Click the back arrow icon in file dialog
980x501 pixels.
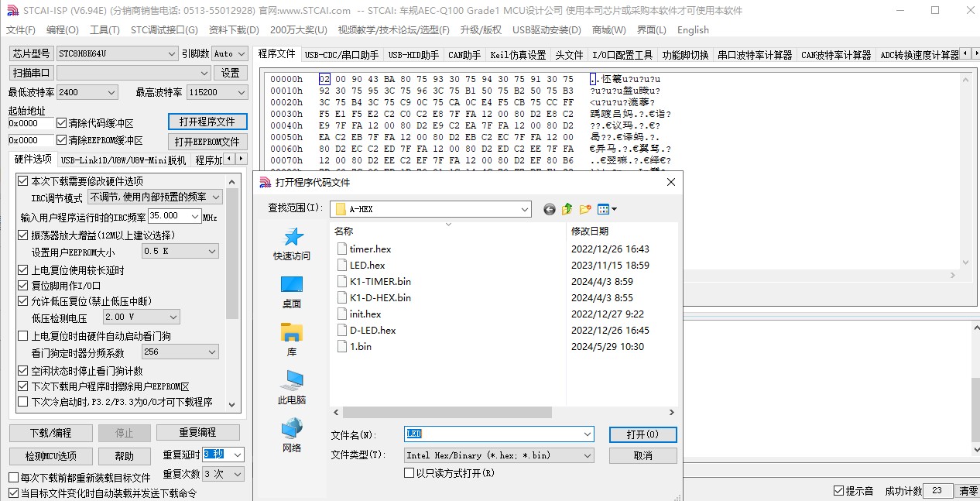(550, 209)
